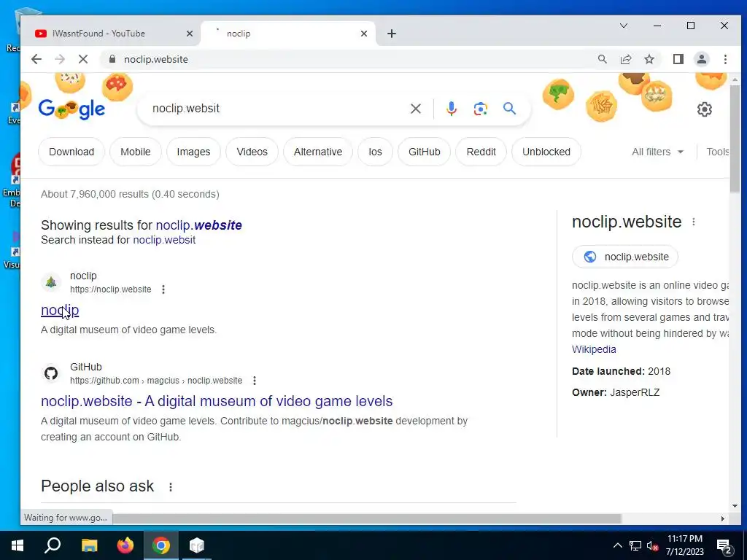The image size is (747, 560).
Task: Bookmark this page with the star icon
Action: click(x=649, y=59)
